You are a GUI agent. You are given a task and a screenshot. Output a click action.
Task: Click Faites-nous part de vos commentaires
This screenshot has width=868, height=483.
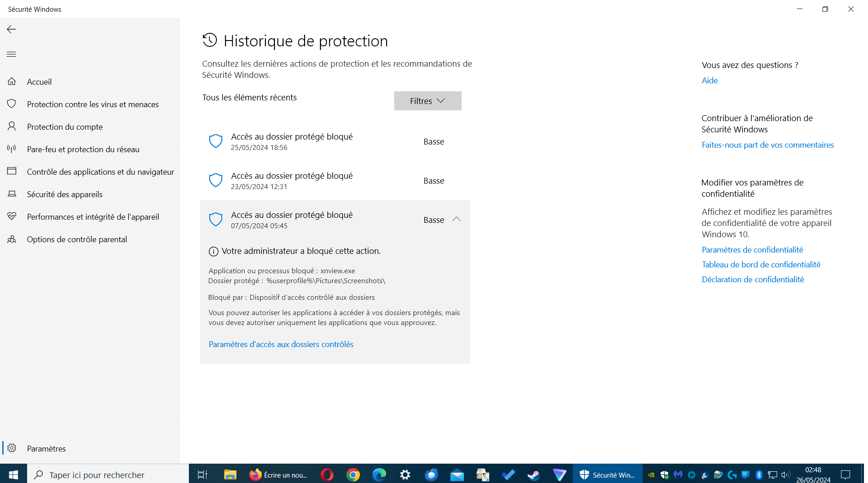coord(768,145)
